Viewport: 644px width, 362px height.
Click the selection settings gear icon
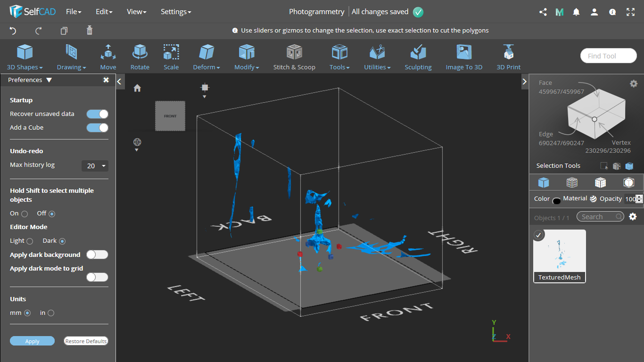[x=634, y=83]
